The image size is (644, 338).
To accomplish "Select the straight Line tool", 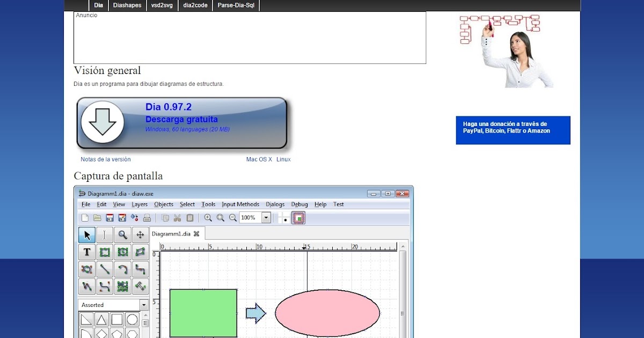I will click(105, 269).
